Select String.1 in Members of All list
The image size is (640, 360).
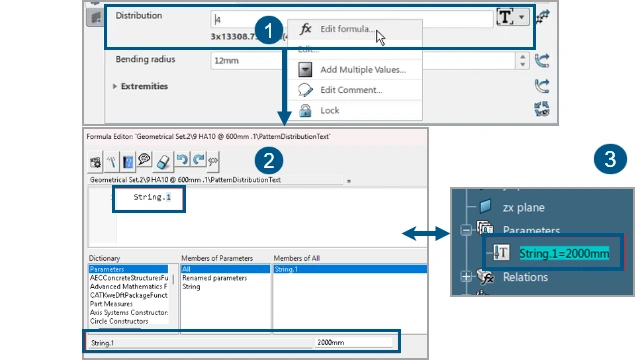tap(350, 269)
